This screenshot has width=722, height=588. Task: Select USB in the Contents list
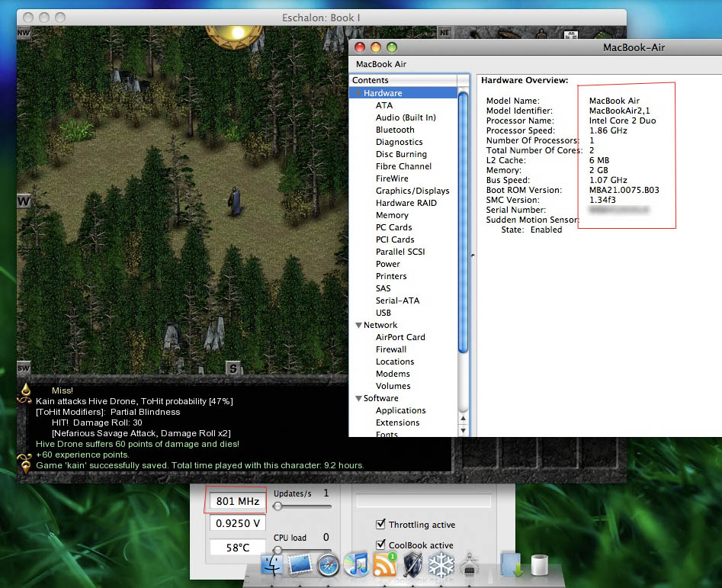[383, 313]
